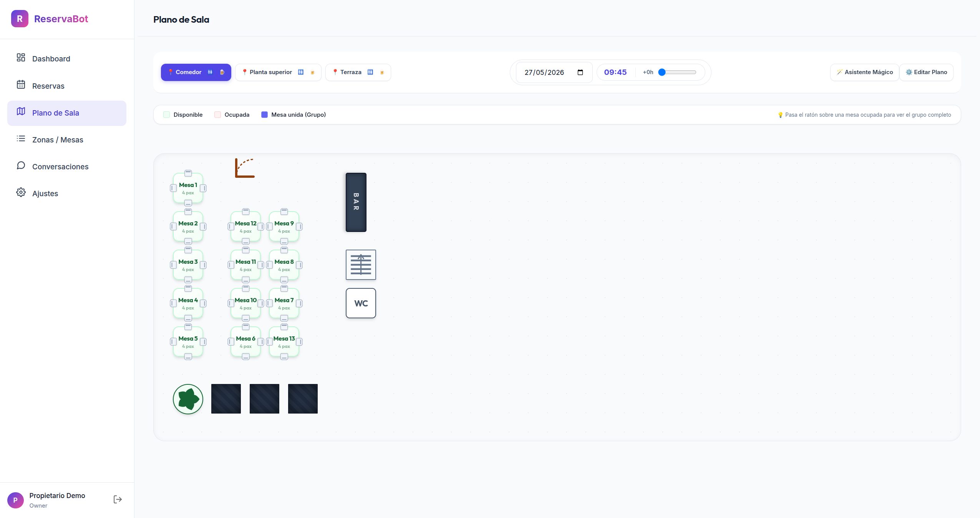Click the Propietario Demo avatar circle
Image resolution: width=980 pixels, height=518 pixels.
point(15,500)
